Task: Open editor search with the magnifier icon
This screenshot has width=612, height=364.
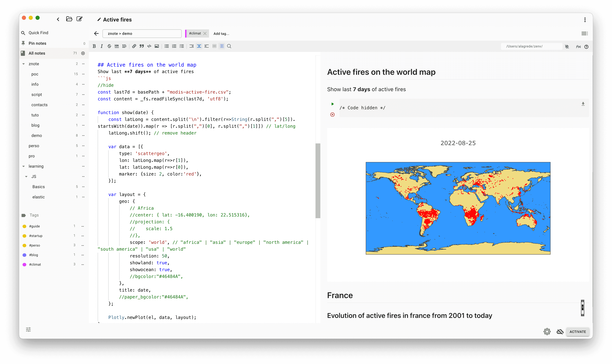Action: [x=229, y=46]
